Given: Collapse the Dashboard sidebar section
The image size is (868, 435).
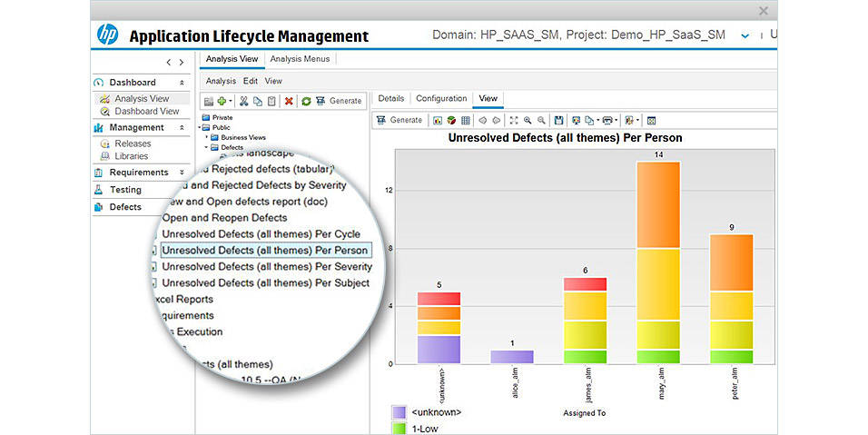Looking at the screenshot, I should [x=182, y=83].
